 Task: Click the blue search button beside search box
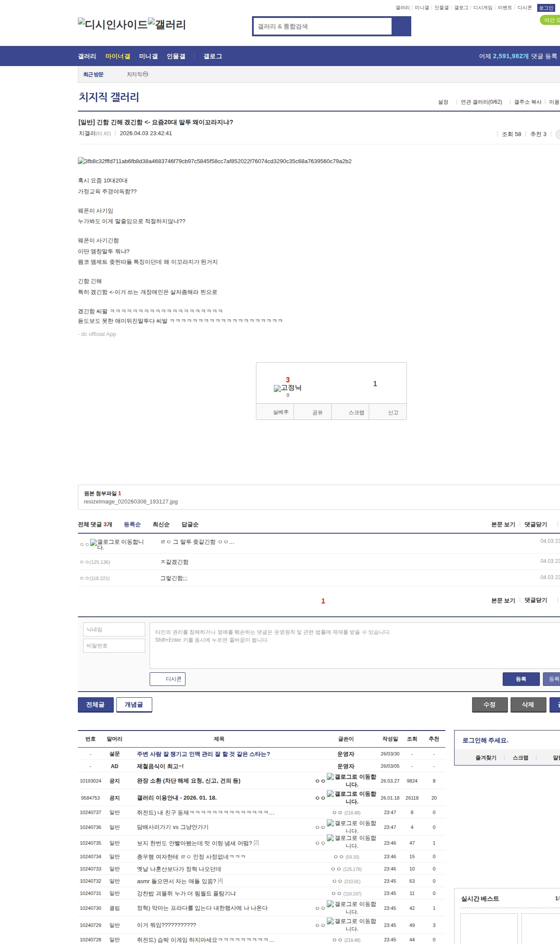[x=401, y=26]
